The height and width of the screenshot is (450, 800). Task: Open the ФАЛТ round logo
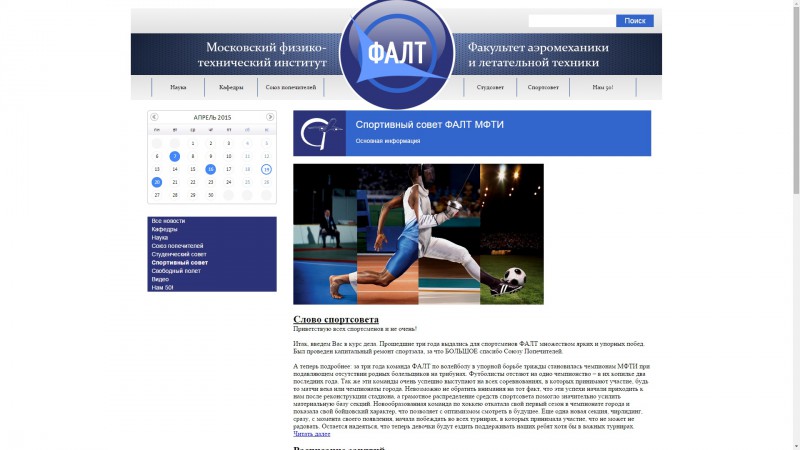click(397, 53)
